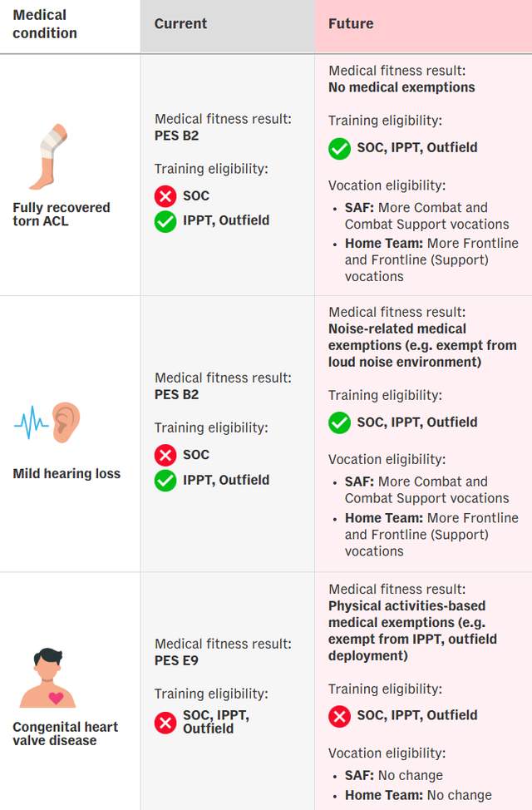Click the Congenital heart valve disease label
The image size is (532, 810).
click(65, 733)
